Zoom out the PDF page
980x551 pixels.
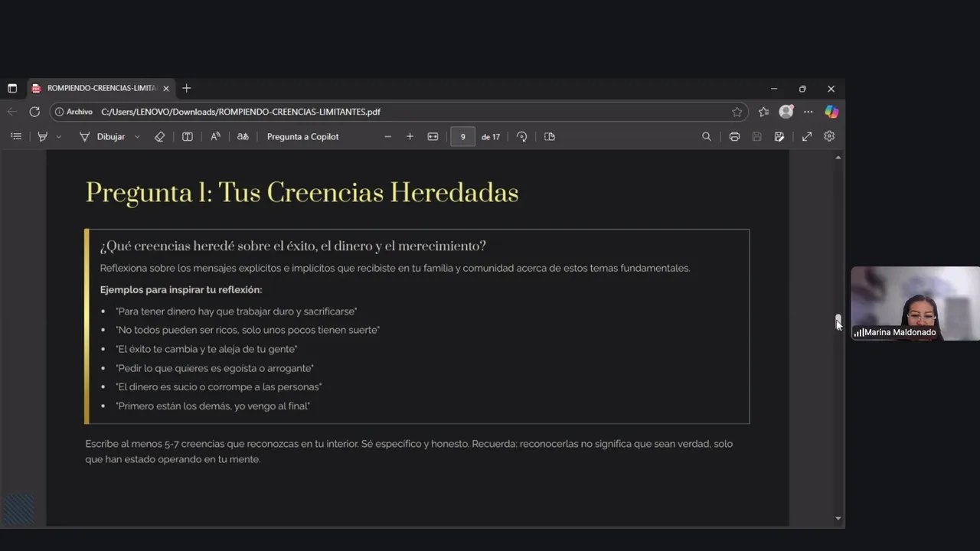[387, 136]
